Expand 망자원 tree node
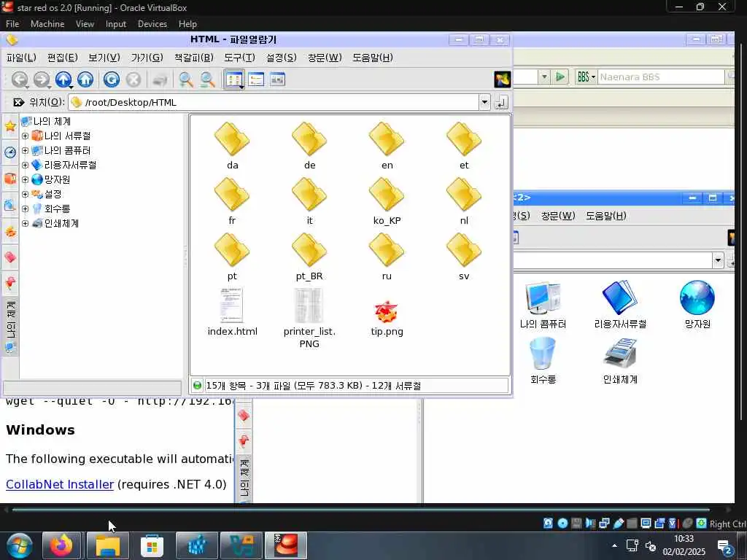Screen dimensions: 747x560 [26, 179]
